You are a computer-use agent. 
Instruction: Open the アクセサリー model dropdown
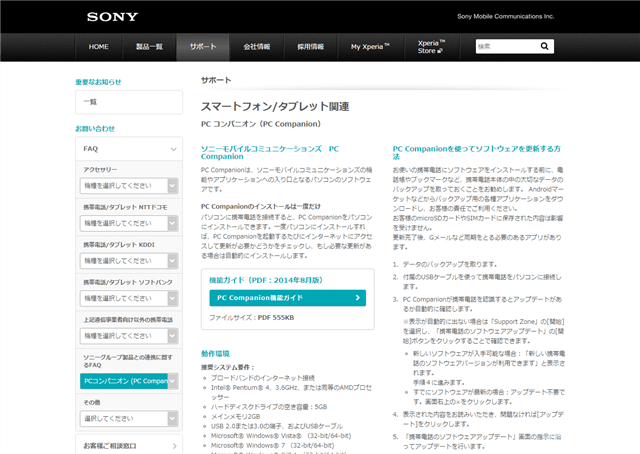[129, 186]
